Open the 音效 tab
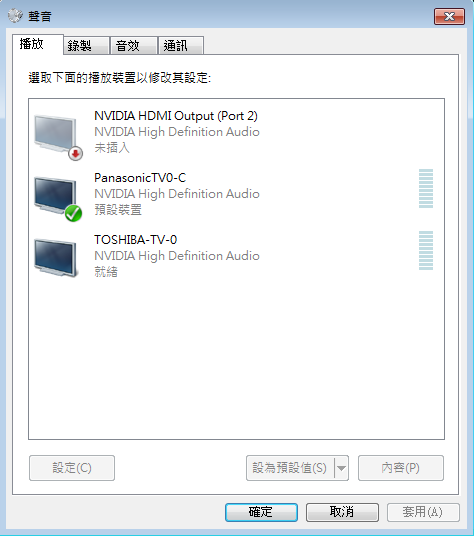The image size is (474, 536). [x=134, y=45]
